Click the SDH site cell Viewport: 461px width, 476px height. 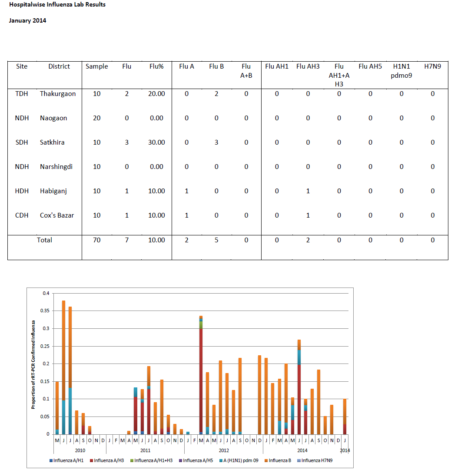click(22, 142)
